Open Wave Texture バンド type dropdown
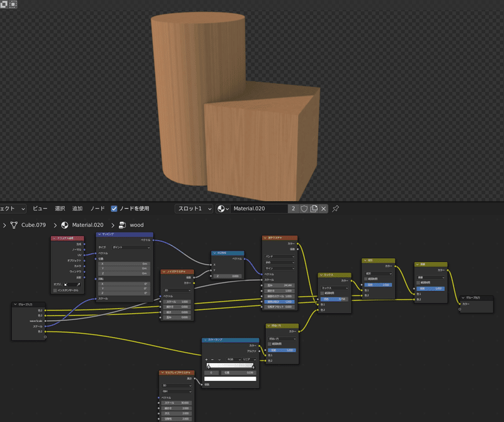Screen dimensions: 504x422 [279, 256]
